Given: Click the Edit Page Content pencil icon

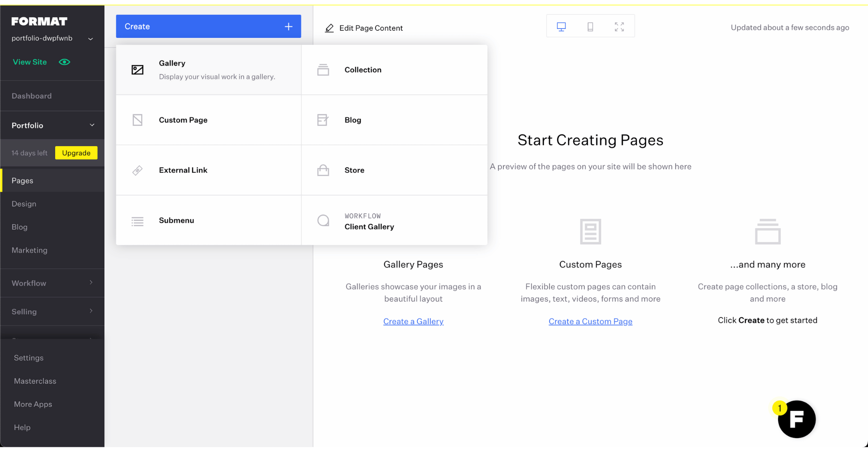Looking at the screenshot, I should pyautogui.click(x=330, y=28).
